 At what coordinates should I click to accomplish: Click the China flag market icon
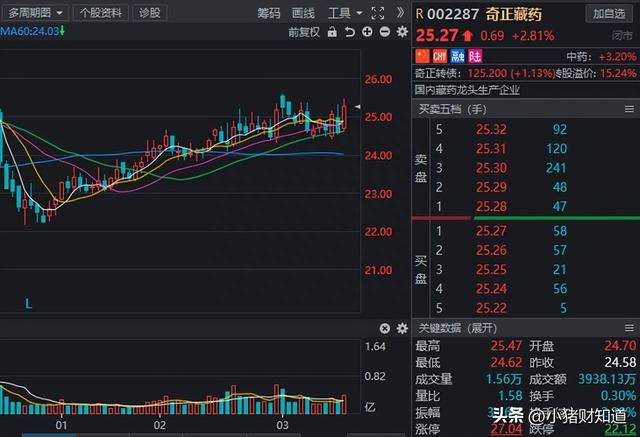click(x=422, y=56)
